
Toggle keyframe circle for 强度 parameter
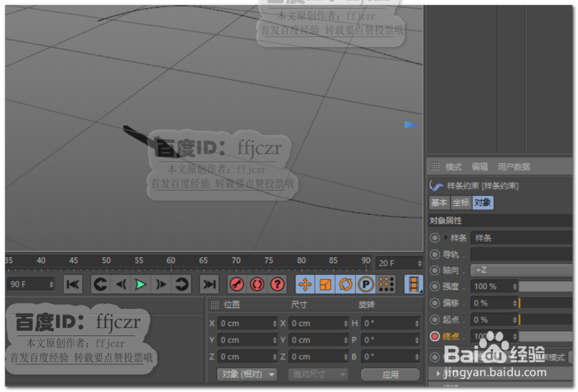435,286
